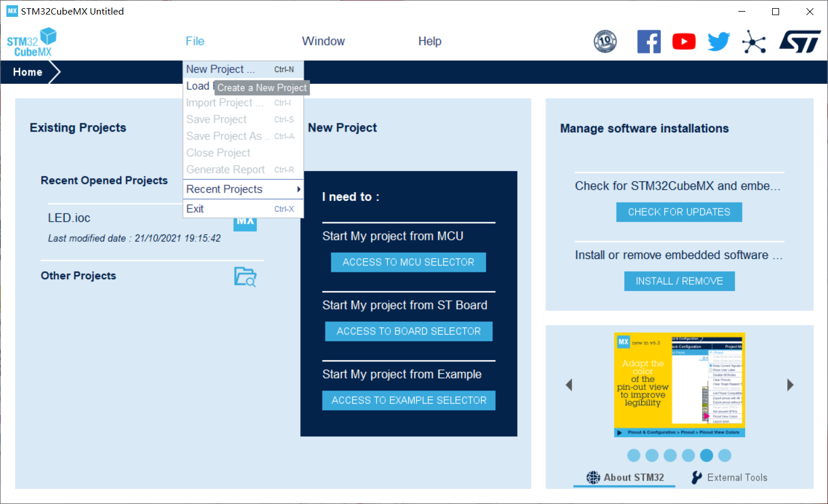Viewport: 828px width, 504px height.
Task: Click the ST community network icon
Action: coord(754,42)
